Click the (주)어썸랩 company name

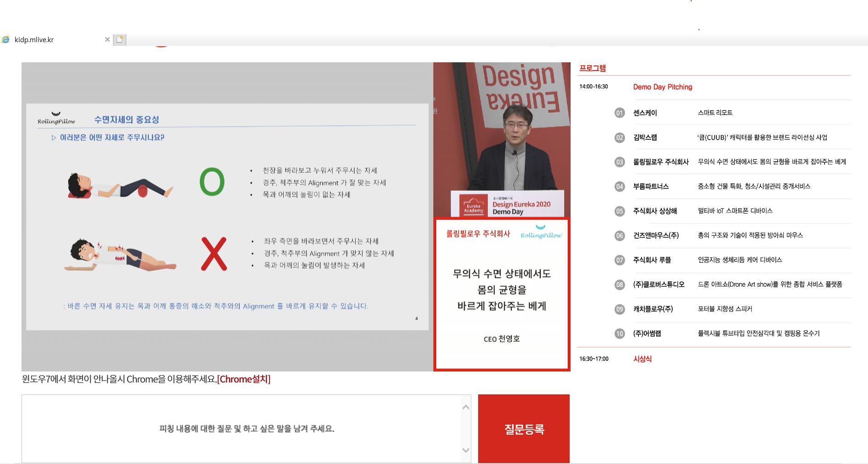(647, 333)
